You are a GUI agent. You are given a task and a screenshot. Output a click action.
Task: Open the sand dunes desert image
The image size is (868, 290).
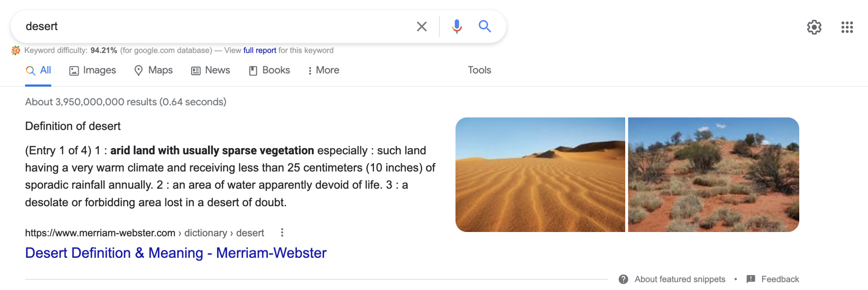click(540, 175)
